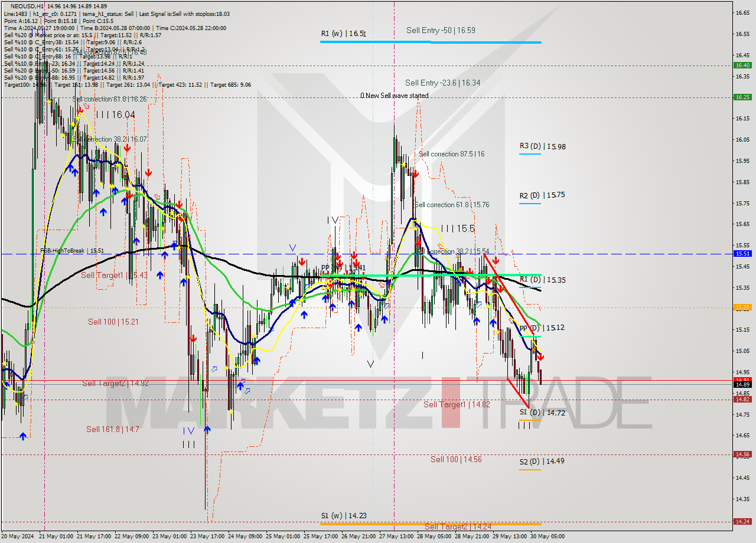Click the 'PP (w) | 15.41' weekly pivot label
The image size is (756, 543).
click(x=344, y=267)
